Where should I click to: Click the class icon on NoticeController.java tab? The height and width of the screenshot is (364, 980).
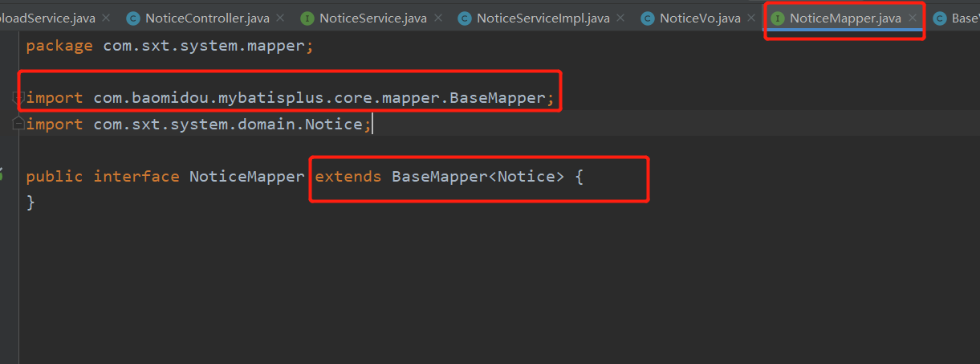click(x=132, y=18)
